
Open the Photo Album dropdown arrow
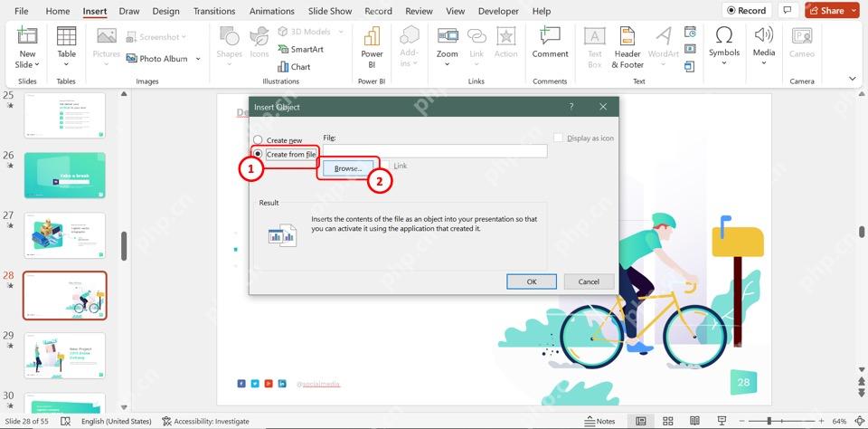198,59
